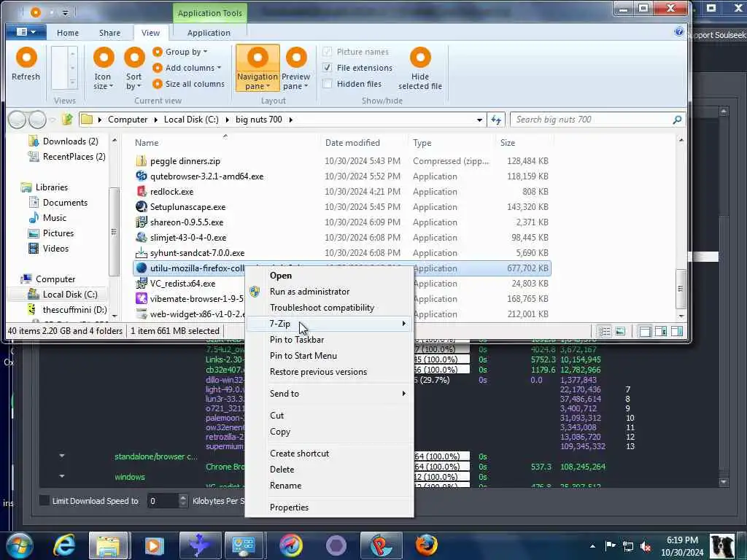The image size is (747, 560).
Task: Toggle the Navigation pane button
Action: pos(258,68)
